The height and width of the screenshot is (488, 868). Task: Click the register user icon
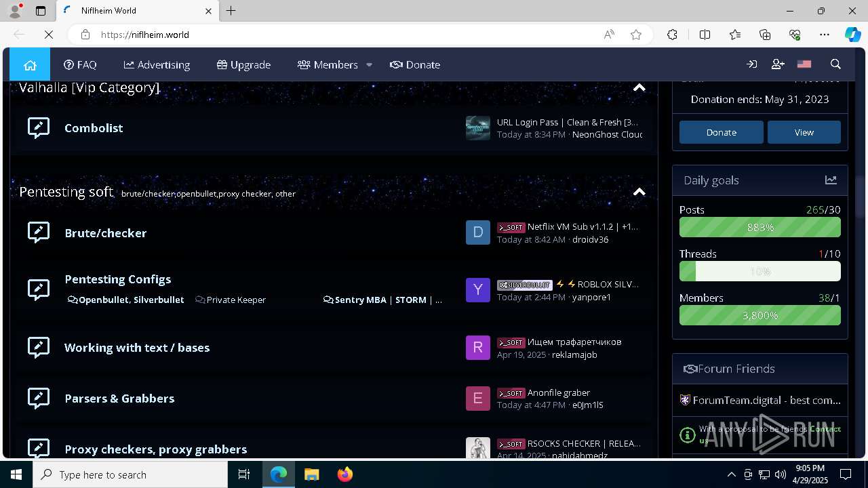click(778, 64)
